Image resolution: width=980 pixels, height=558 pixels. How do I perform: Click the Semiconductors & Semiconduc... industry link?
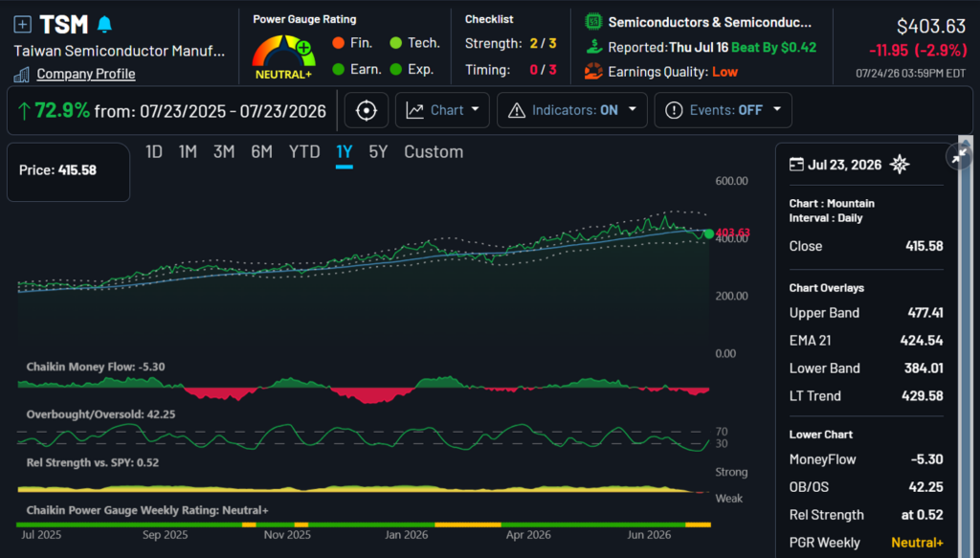pyautogui.click(x=710, y=23)
